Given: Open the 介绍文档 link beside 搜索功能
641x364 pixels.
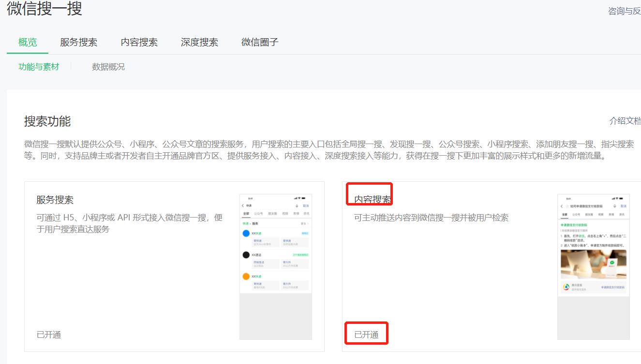Looking at the screenshot, I should [625, 121].
